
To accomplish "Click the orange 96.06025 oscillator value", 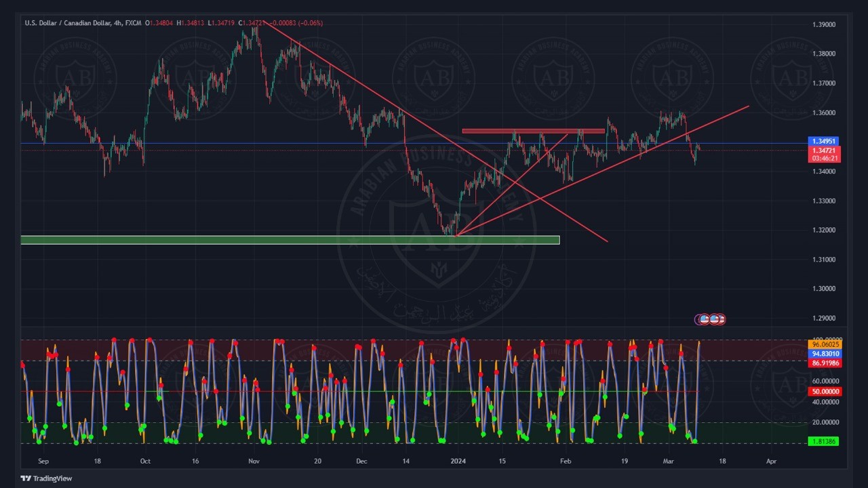I will (825, 344).
